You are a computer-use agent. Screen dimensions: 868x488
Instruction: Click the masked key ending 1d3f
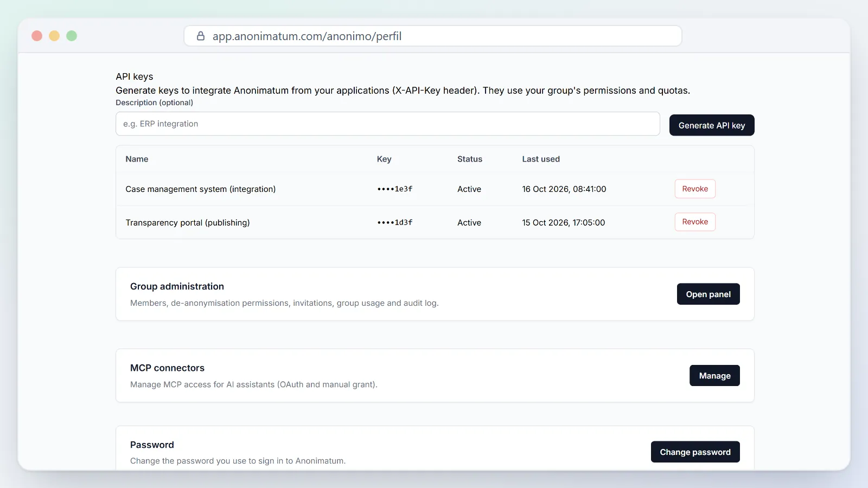click(x=395, y=222)
